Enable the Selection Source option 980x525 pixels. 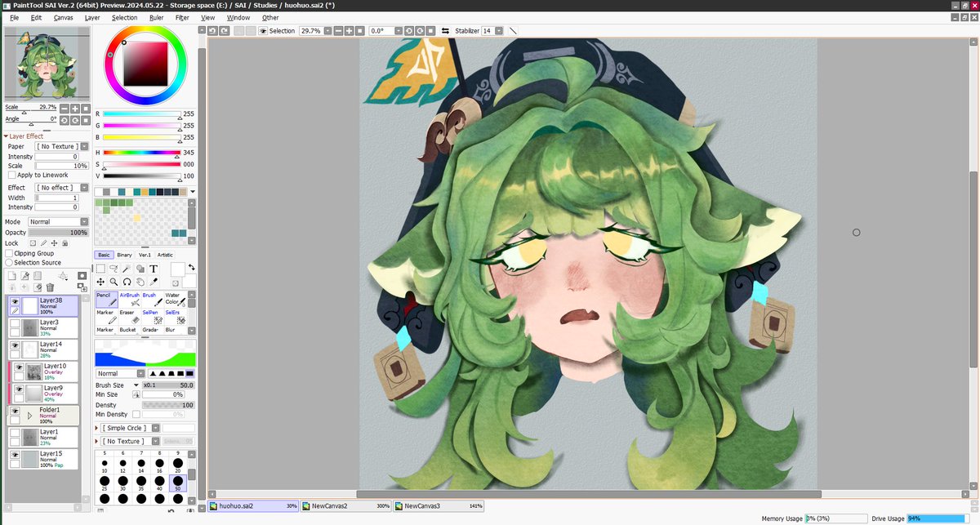[9, 262]
